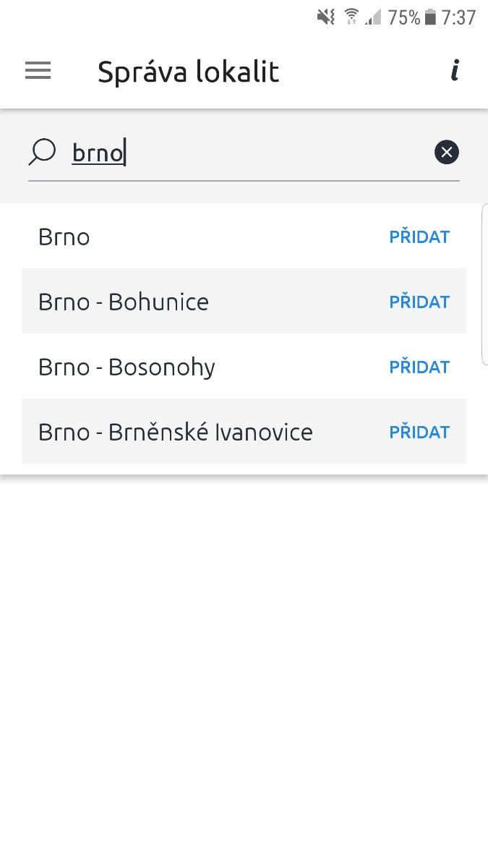Select the Brno list entry

coord(64,237)
